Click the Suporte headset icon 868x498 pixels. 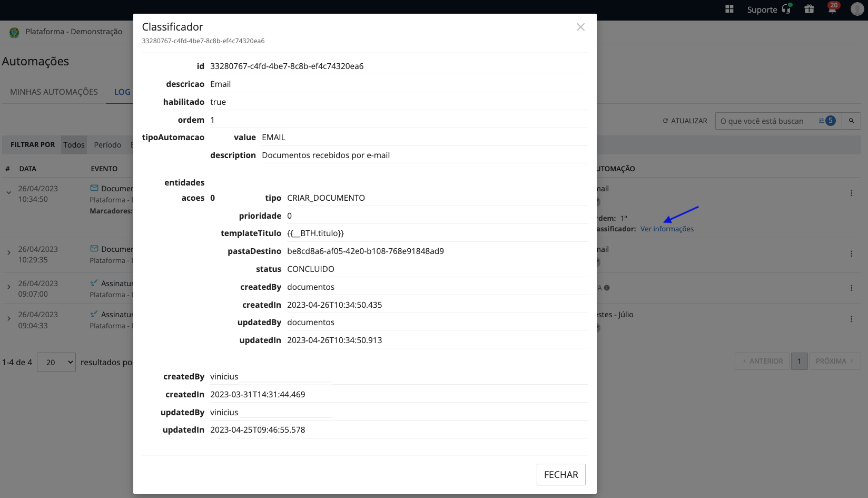click(x=786, y=9)
